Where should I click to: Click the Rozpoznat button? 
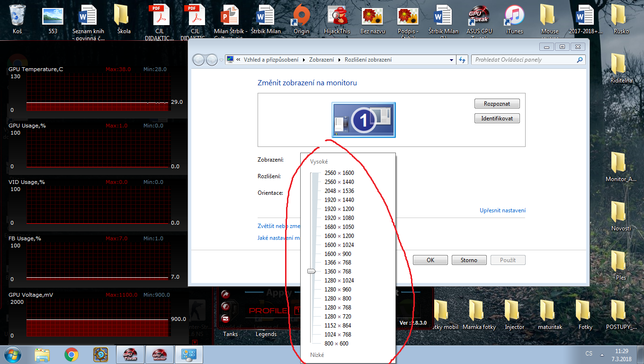click(x=497, y=104)
